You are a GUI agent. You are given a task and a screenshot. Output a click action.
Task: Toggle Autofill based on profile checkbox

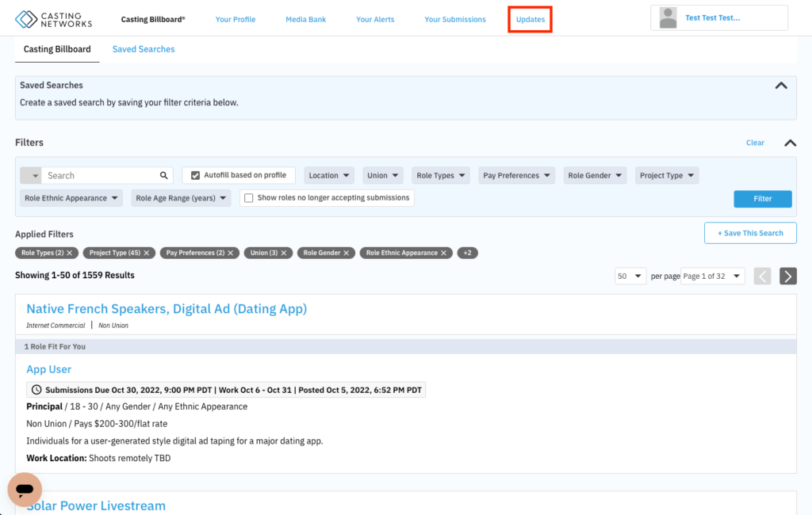195,175
